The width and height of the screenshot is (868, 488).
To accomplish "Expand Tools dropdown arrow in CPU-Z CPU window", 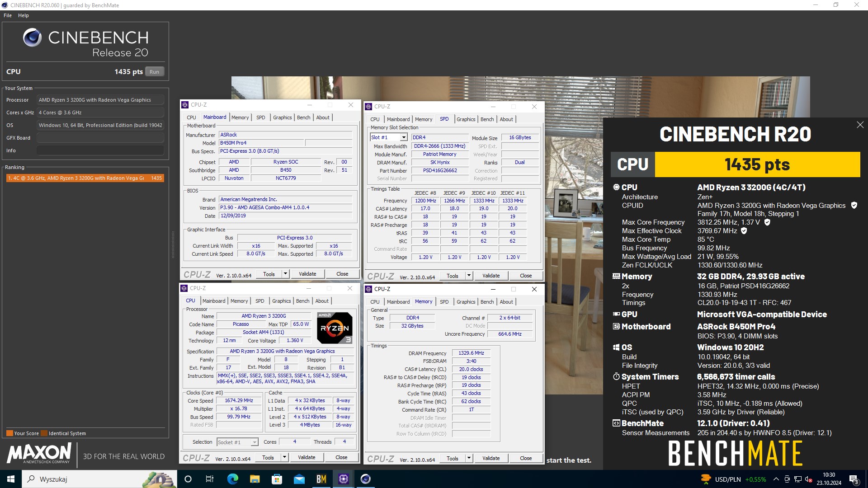I will coord(284,457).
